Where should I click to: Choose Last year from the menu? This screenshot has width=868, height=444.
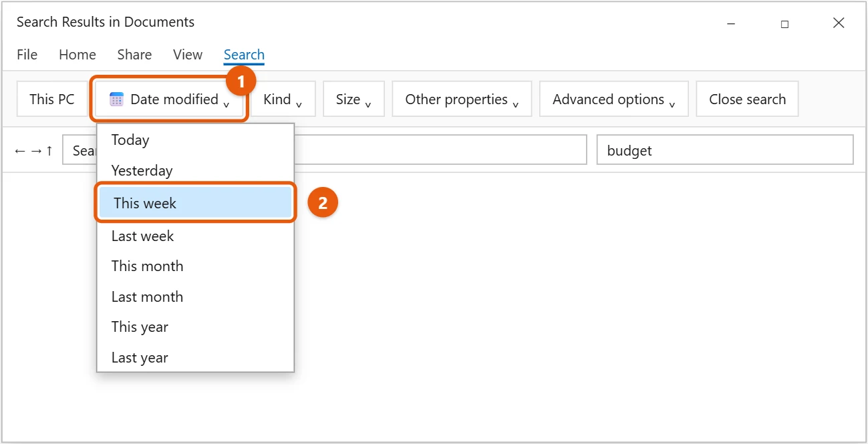click(196, 358)
